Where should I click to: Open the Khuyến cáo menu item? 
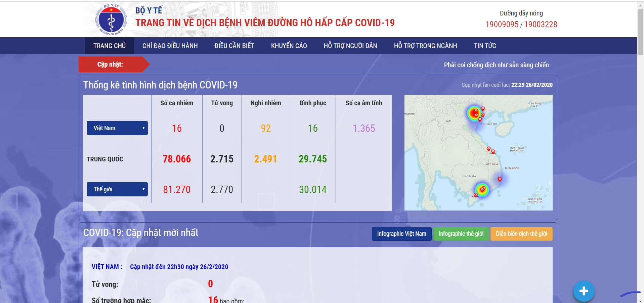tap(289, 46)
